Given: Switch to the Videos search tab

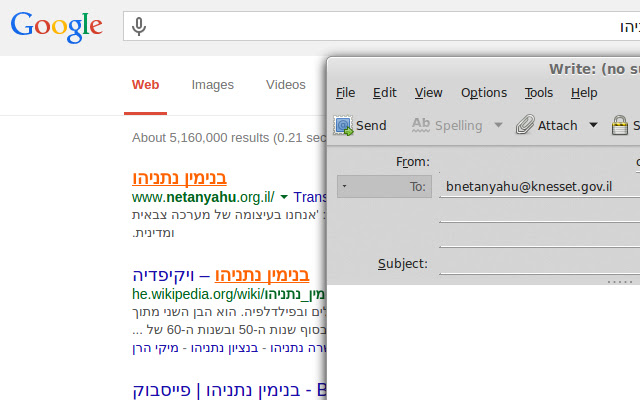Looking at the screenshot, I should tap(286, 85).
